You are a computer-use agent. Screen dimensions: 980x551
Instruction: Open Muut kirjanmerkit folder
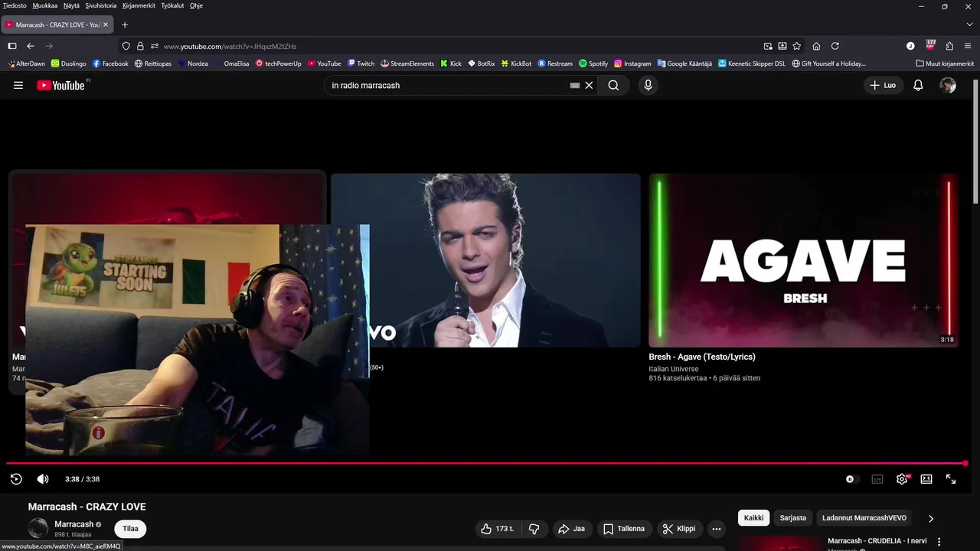(945, 64)
